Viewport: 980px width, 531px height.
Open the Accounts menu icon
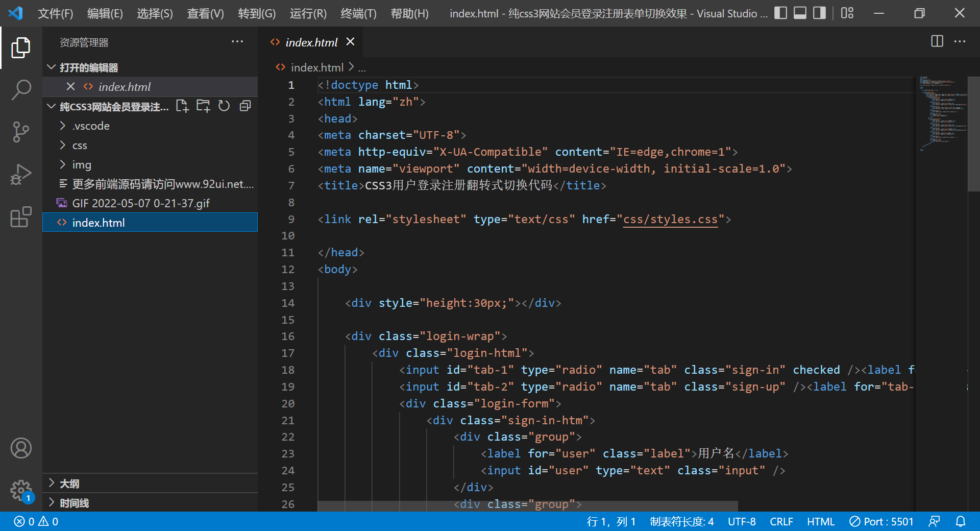click(21, 448)
